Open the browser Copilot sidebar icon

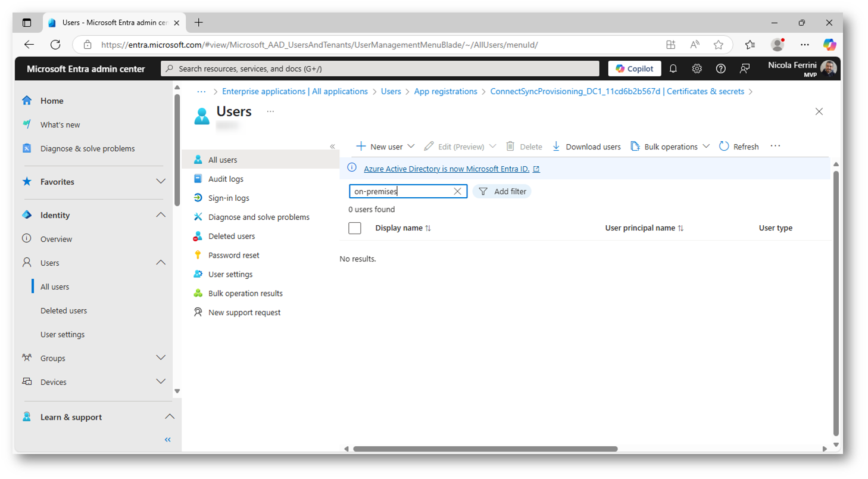click(x=829, y=45)
